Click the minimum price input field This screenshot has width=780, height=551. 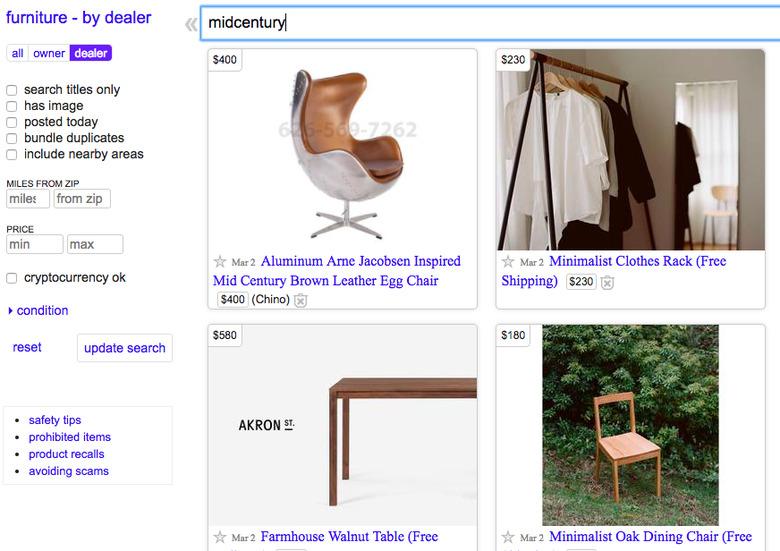pos(35,244)
